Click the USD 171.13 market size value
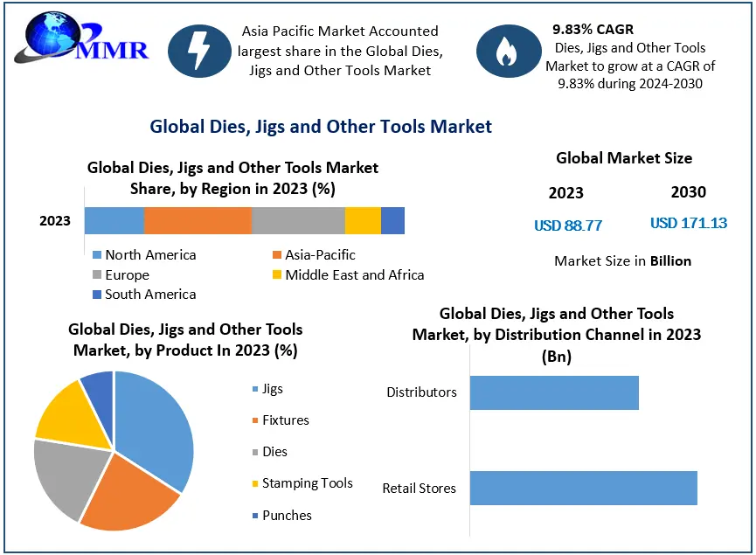756x555 pixels. tap(689, 223)
